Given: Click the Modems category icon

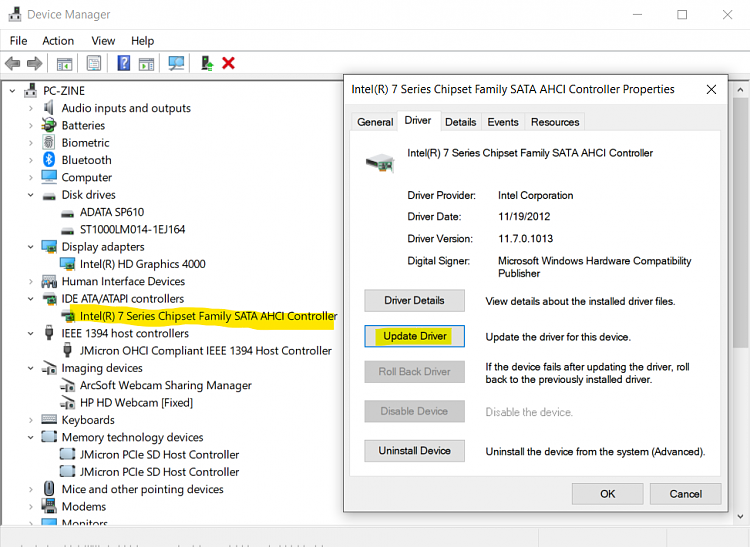Looking at the screenshot, I should point(49,506).
